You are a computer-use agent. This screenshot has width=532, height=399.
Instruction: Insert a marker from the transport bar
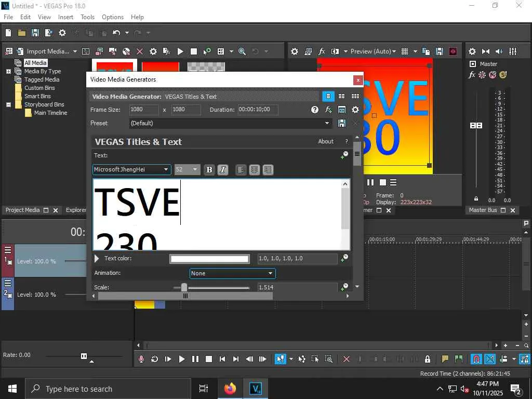445,359
